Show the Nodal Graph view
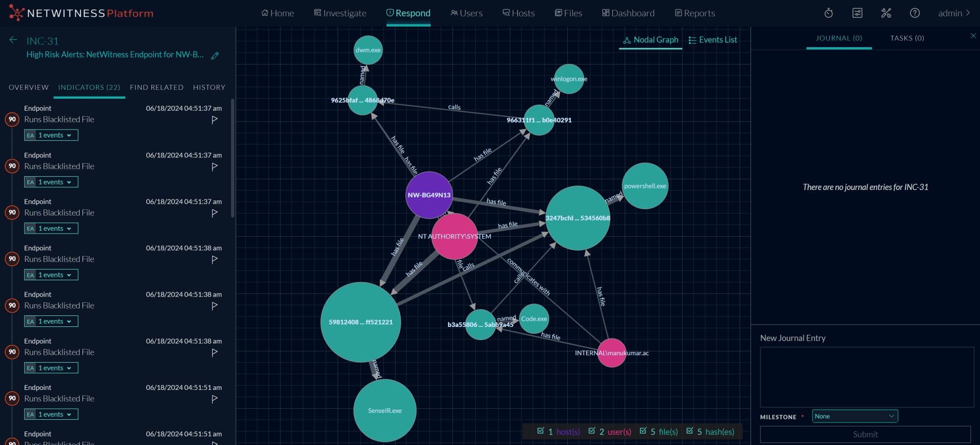980x445 pixels. pos(651,40)
